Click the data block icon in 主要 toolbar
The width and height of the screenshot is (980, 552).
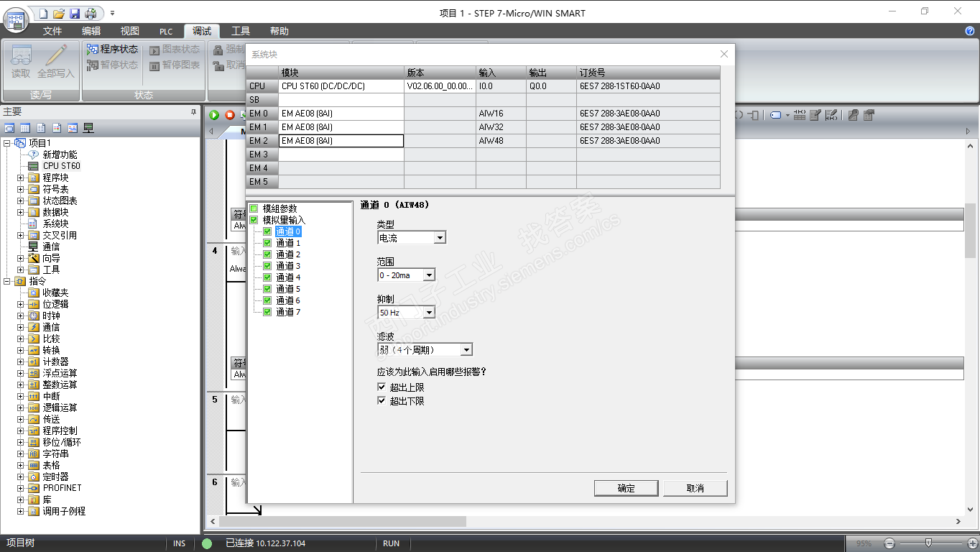[x=41, y=128]
